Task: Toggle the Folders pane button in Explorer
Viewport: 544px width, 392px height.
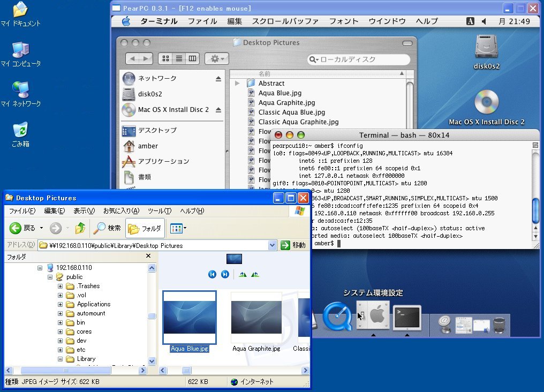Action: click(145, 228)
